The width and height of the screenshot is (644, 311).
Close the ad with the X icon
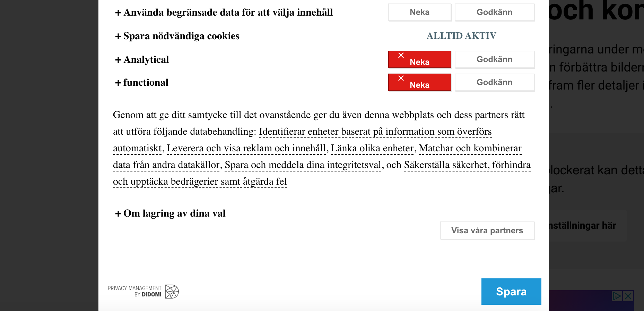pos(628,296)
